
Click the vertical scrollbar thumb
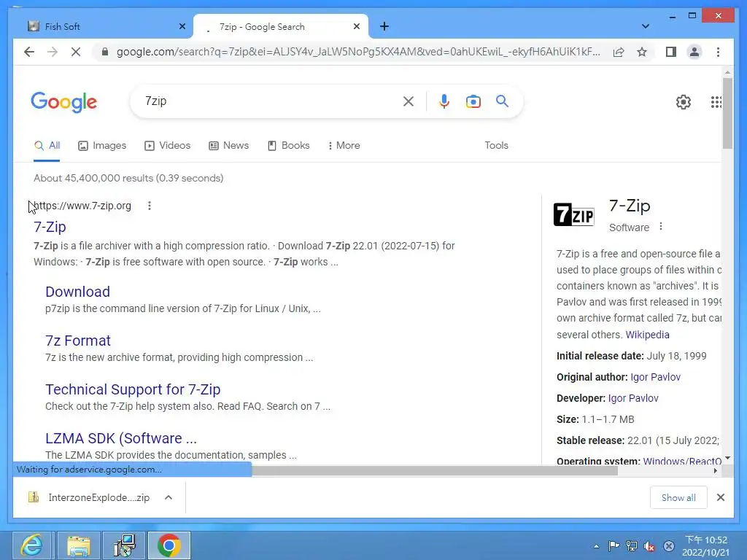pyautogui.click(x=727, y=113)
